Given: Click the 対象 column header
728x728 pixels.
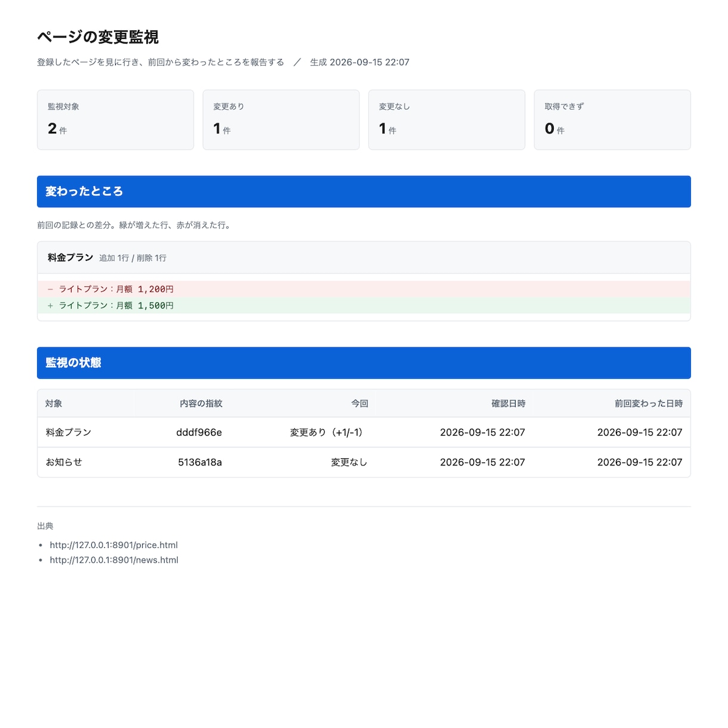Looking at the screenshot, I should (54, 403).
